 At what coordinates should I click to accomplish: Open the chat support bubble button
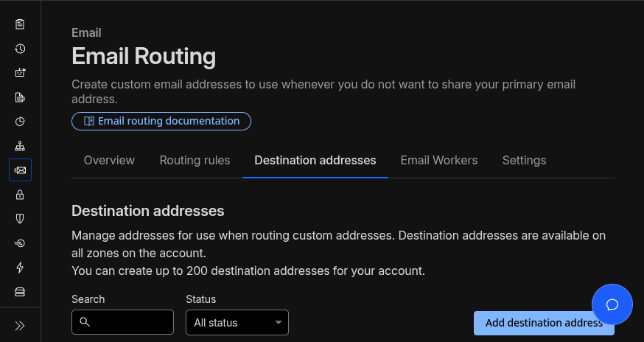coord(612,304)
